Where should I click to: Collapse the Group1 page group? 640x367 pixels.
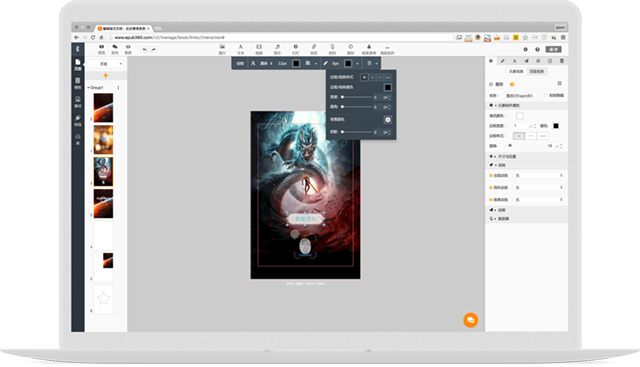tap(88, 88)
